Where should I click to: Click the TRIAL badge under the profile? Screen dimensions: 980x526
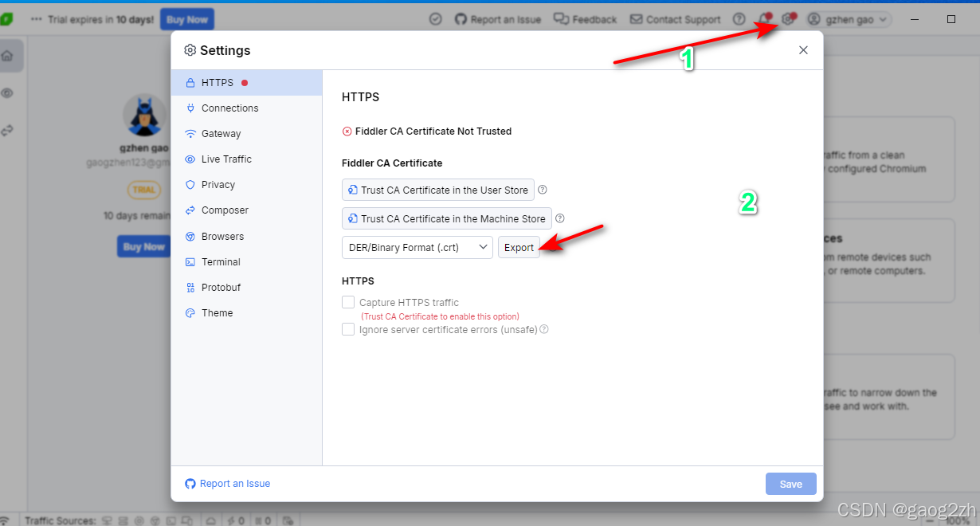144,190
